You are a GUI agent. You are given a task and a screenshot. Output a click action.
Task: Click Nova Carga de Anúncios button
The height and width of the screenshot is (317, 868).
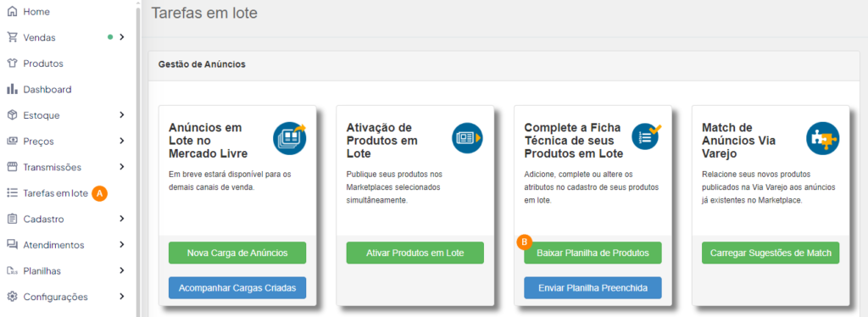(237, 253)
